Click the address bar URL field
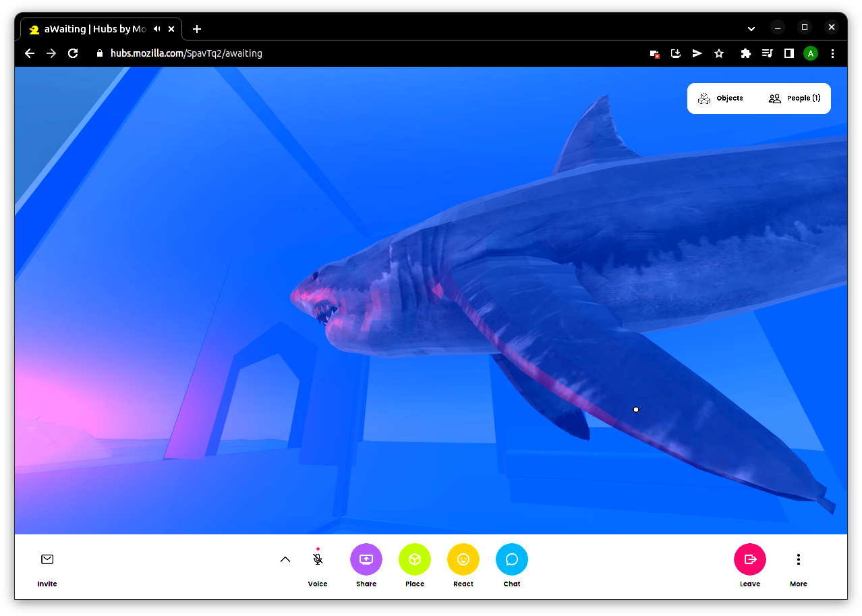 [337, 53]
